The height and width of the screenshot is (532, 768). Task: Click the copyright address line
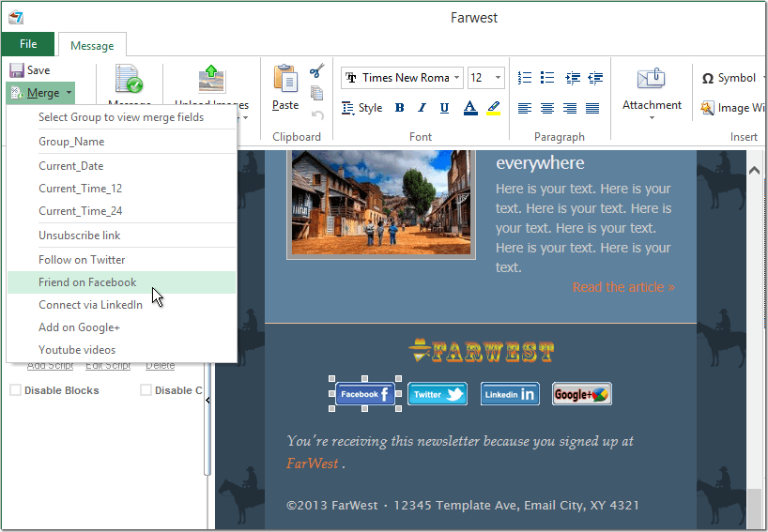tap(463, 505)
